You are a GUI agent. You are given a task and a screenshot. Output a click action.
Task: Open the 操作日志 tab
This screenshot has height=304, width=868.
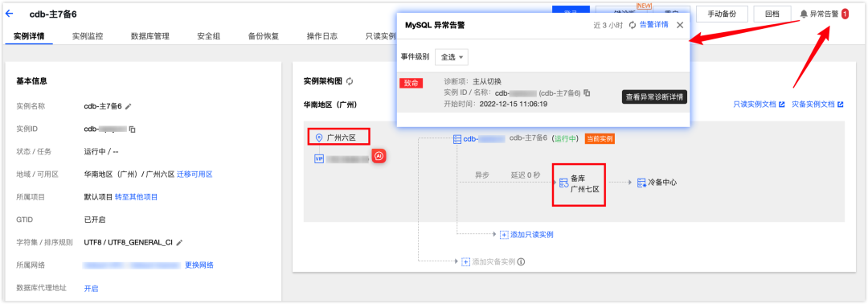point(322,36)
